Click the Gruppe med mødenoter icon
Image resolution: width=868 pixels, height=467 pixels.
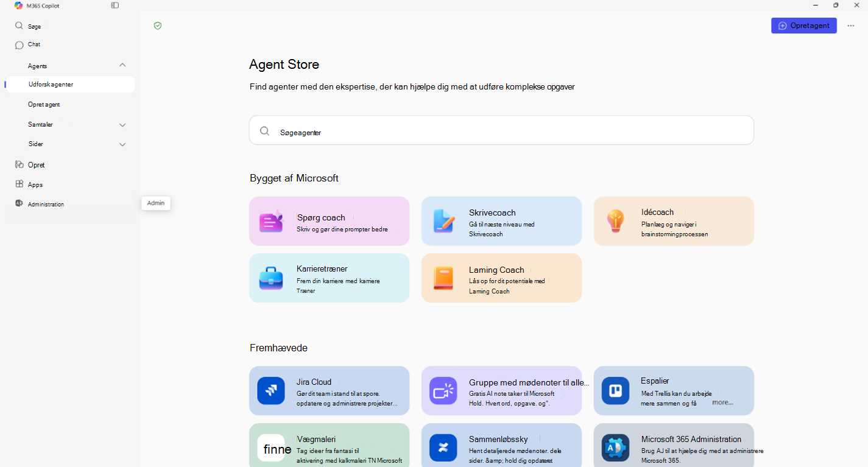coord(443,391)
